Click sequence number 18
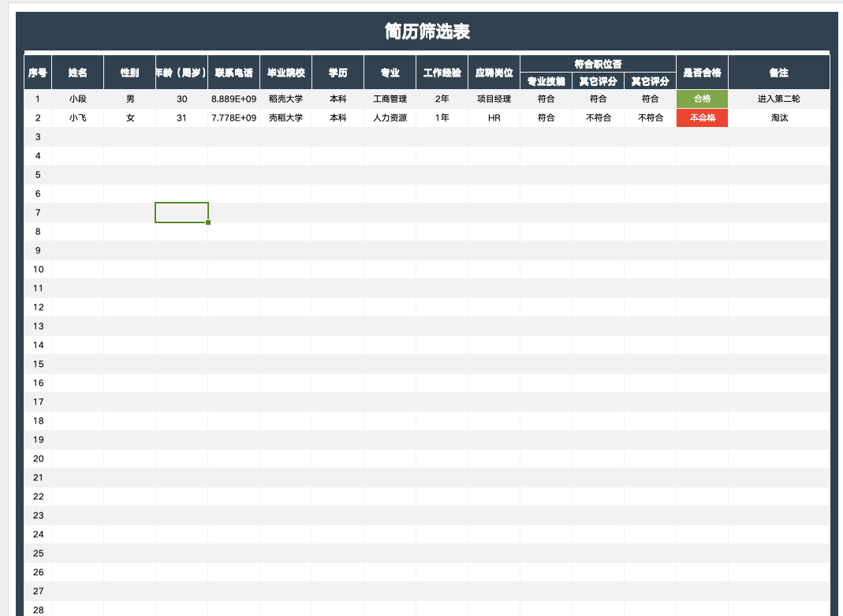 [x=38, y=421]
